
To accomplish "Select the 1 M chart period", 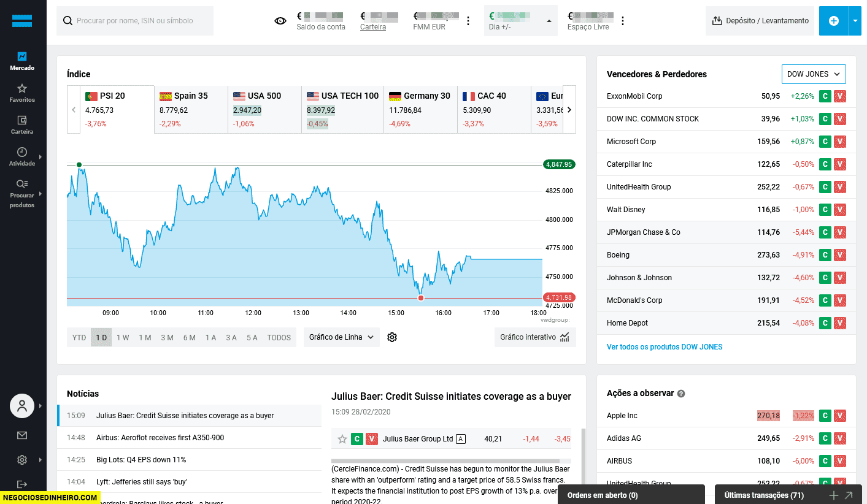I will click(145, 337).
